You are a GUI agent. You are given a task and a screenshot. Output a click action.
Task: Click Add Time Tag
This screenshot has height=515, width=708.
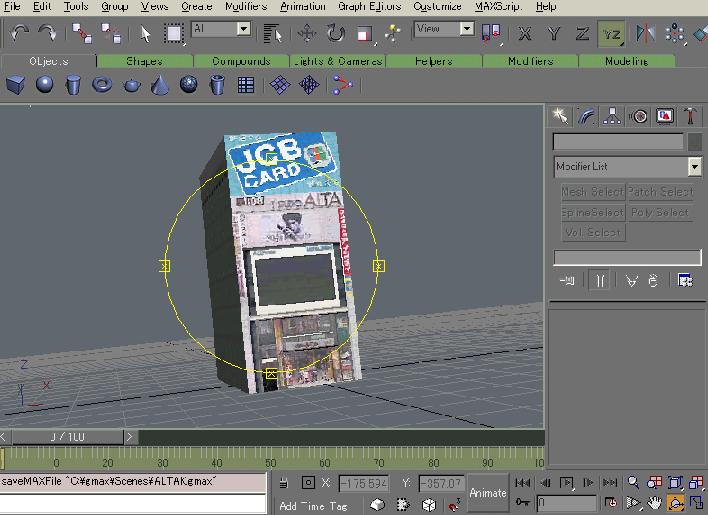313,505
